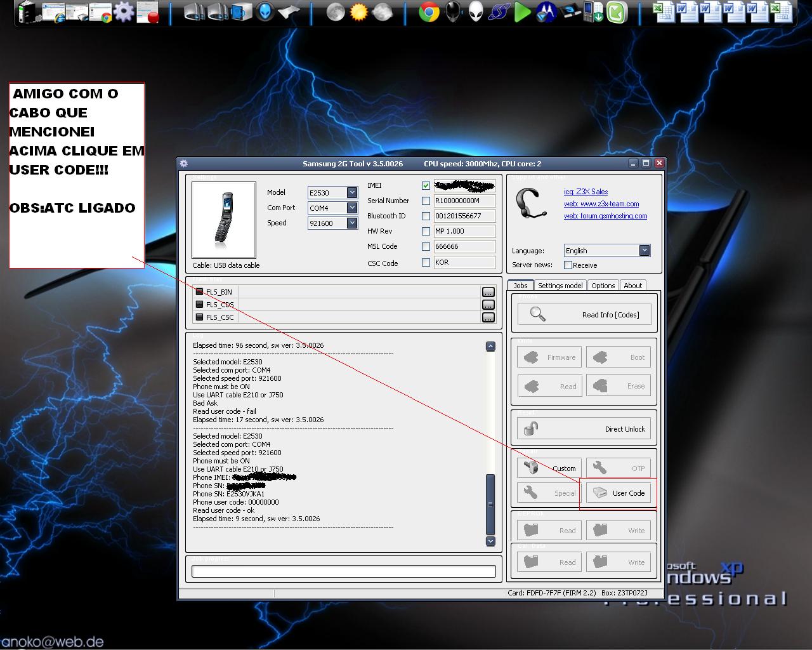Click the log scrollbar thumb

490,505
